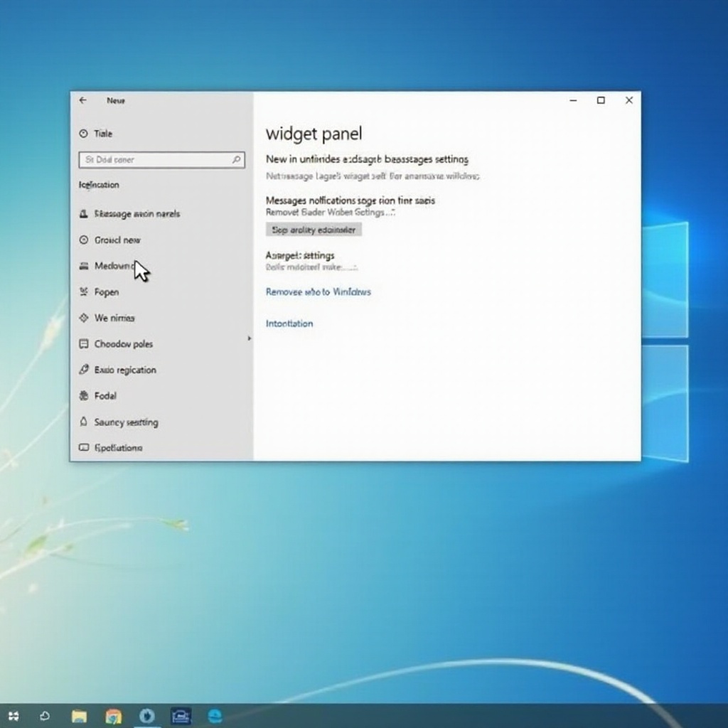Click the diamond icon next to "We nirries"

tap(84, 318)
